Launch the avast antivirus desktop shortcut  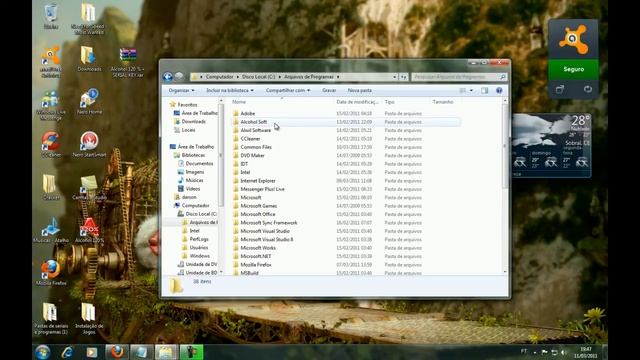coord(51,62)
